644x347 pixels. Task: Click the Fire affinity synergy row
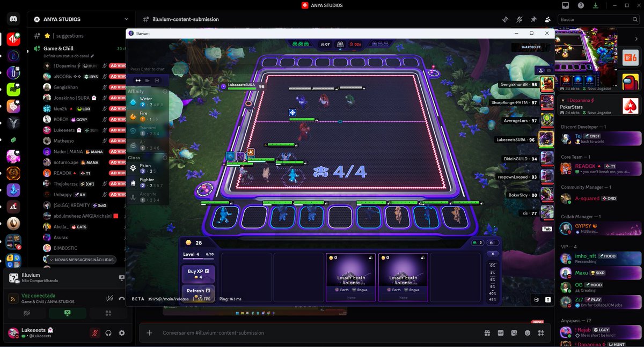click(148, 116)
